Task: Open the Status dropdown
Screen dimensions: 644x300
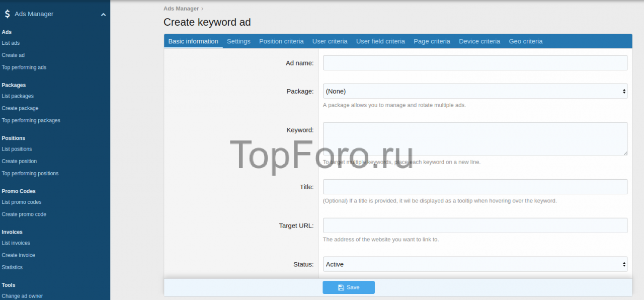Action: 475,264
